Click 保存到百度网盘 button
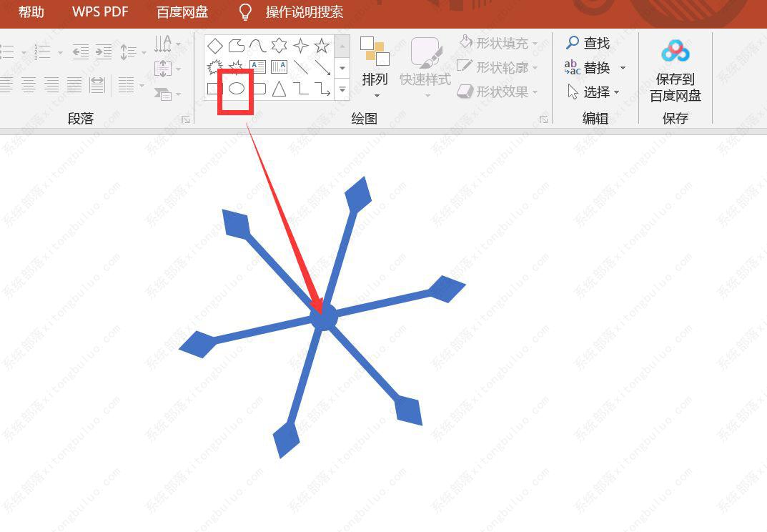Viewport: 767px width, 532px height. coord(675,71)
